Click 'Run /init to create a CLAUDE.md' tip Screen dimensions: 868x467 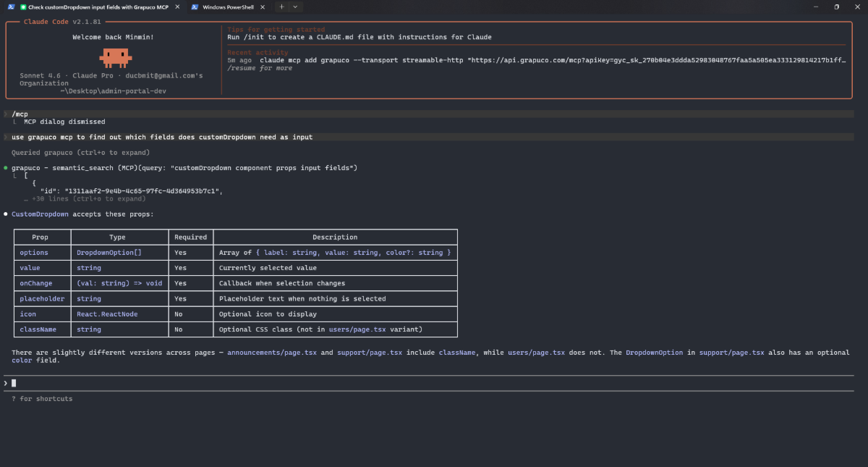tap(359, 37)
